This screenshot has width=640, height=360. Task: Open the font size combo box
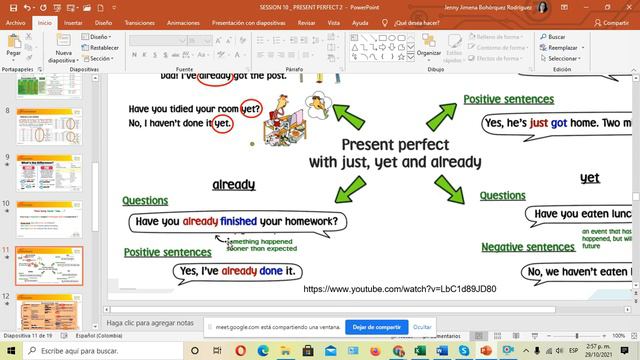[200, 40]
